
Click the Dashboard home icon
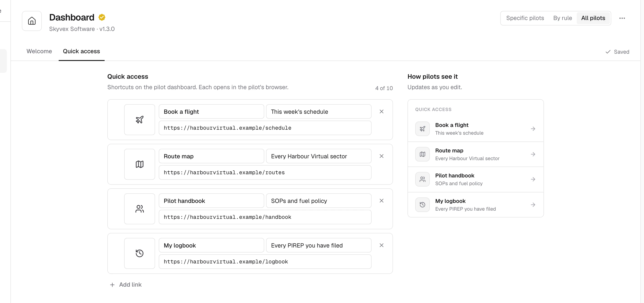(x=32, y=21)
